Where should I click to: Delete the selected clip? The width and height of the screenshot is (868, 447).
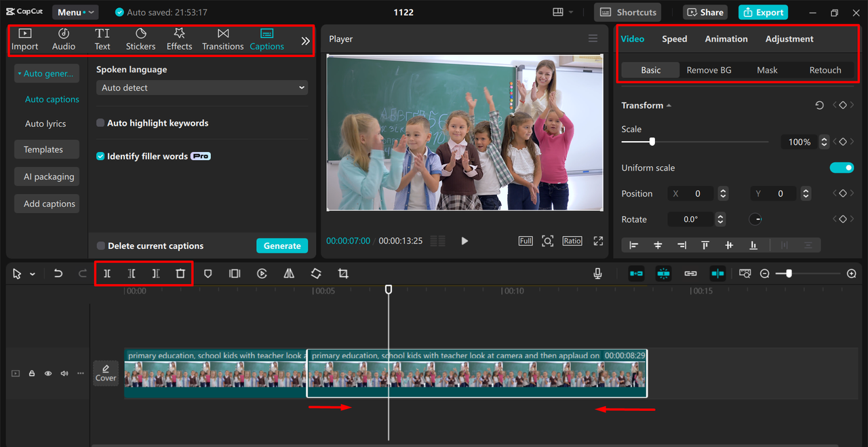pyautogui.click(x=180, y=273)
